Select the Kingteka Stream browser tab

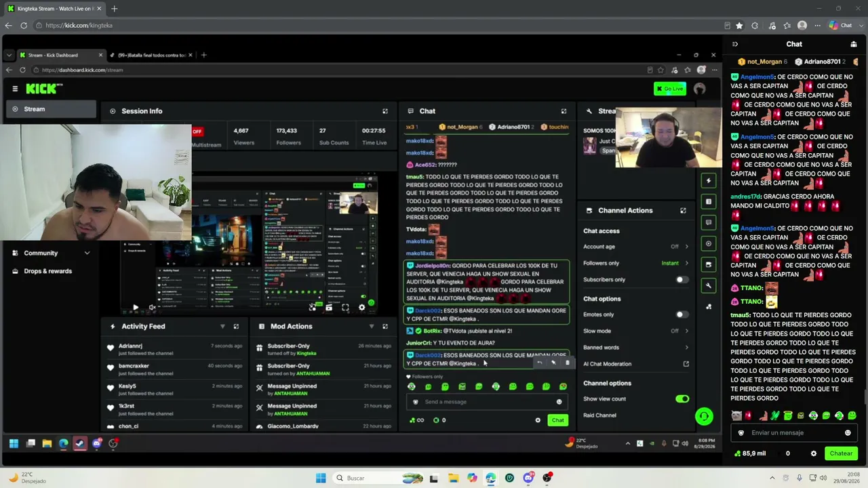[54, 9]
